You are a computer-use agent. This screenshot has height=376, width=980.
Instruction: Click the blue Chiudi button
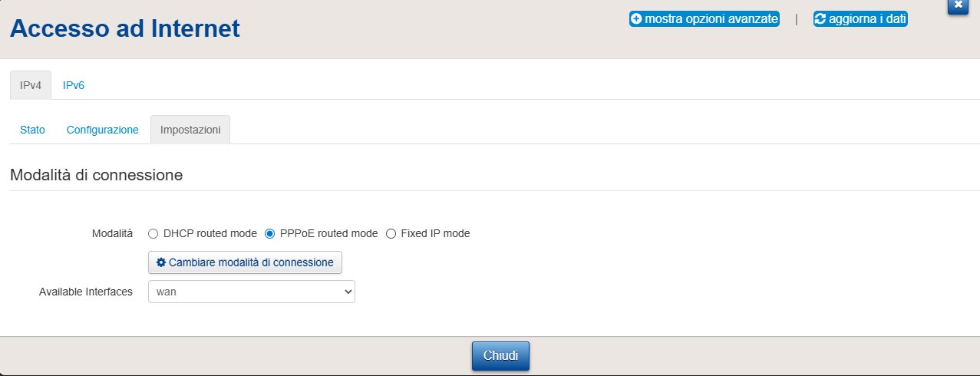500,356
